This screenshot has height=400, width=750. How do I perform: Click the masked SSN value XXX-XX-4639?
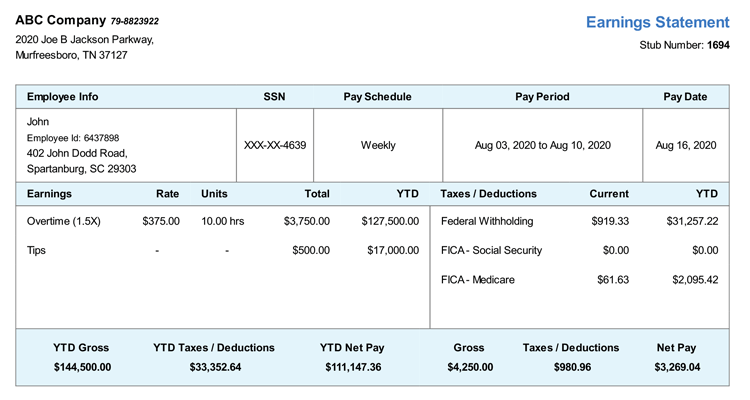[x=275, y=145]
